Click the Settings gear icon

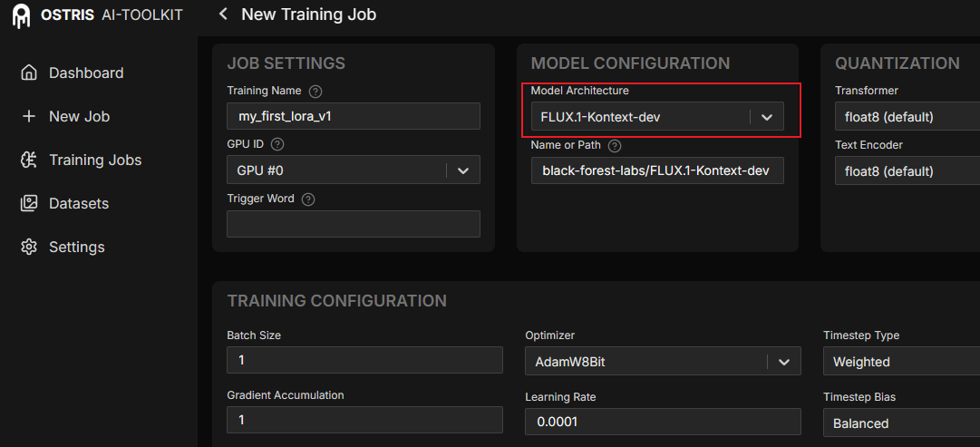(29, 247)
